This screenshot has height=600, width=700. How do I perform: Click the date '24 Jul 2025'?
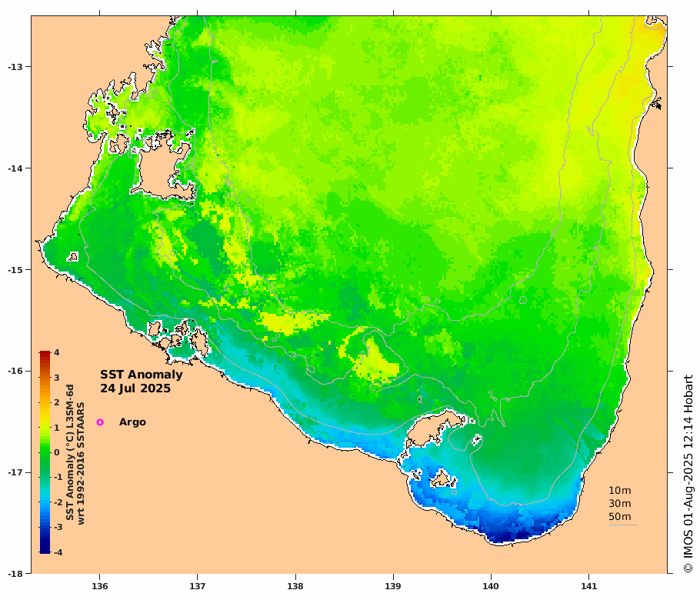135,388
